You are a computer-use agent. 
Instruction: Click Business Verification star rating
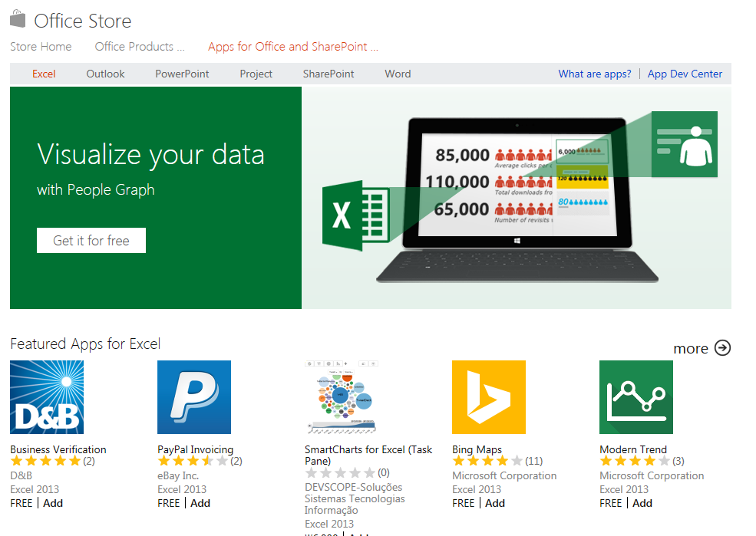coord(46,461)
